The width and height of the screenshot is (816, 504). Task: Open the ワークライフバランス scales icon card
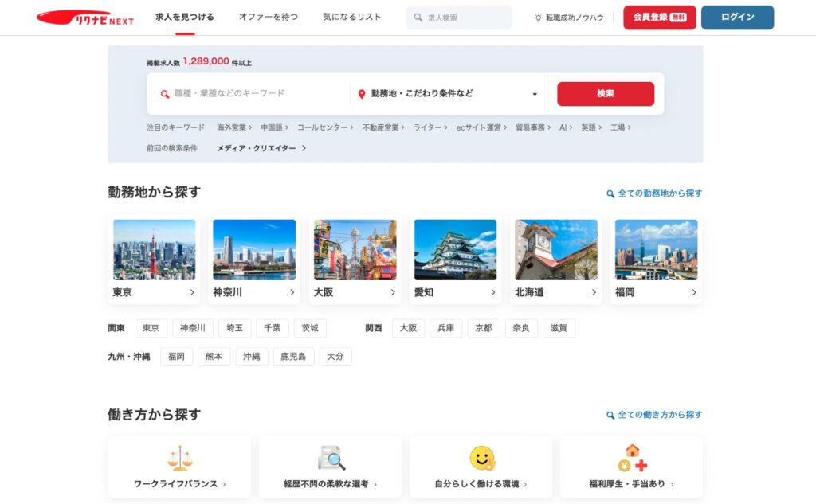coord(179,458)
